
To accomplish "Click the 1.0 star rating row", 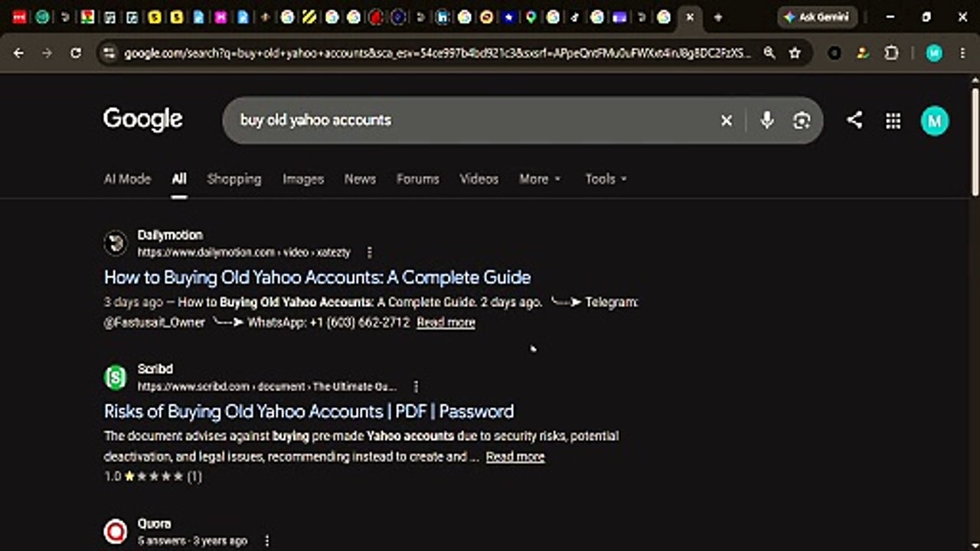I will tap(153, 476).
